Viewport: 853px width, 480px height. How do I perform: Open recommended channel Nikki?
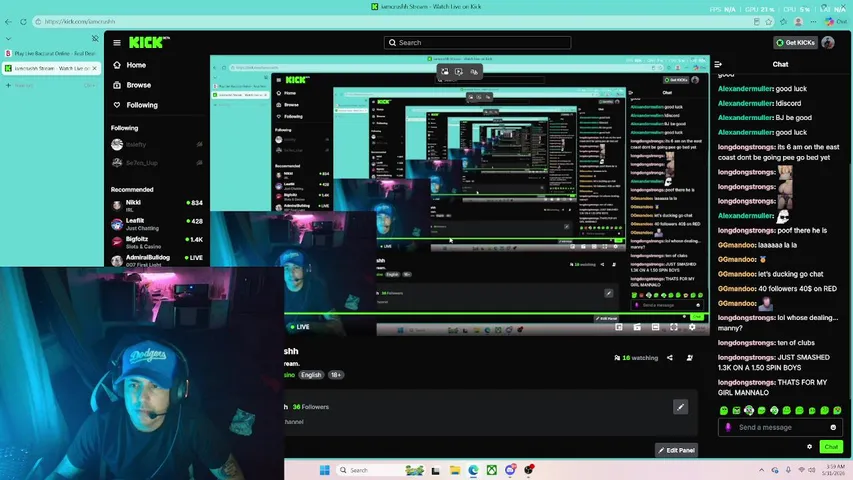click(157, 205)
